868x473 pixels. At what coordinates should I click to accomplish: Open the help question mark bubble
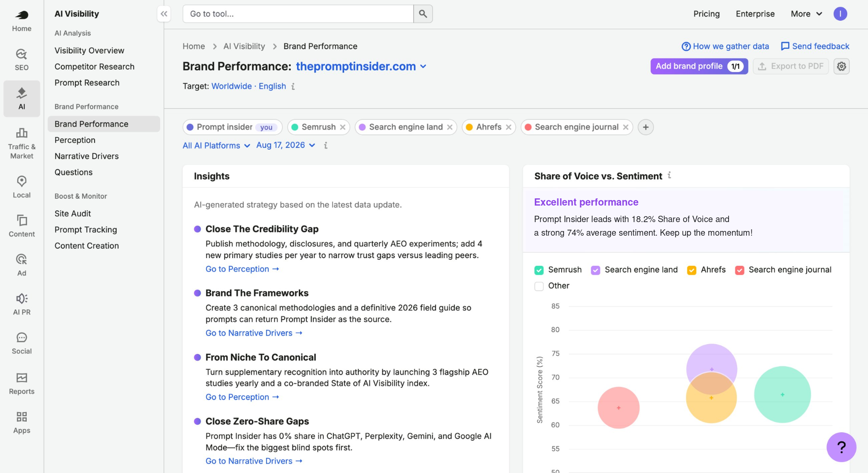click(841, 447)
